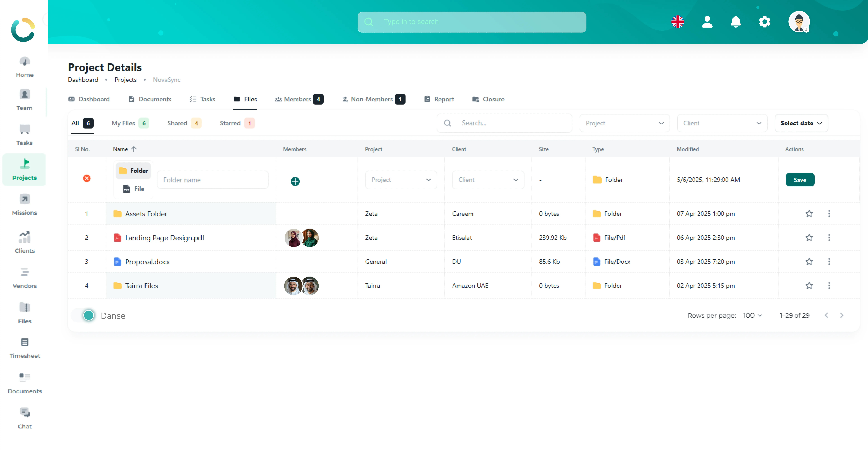
Task: Open the Project dropdown in the new row
Action: coord(401,180)
